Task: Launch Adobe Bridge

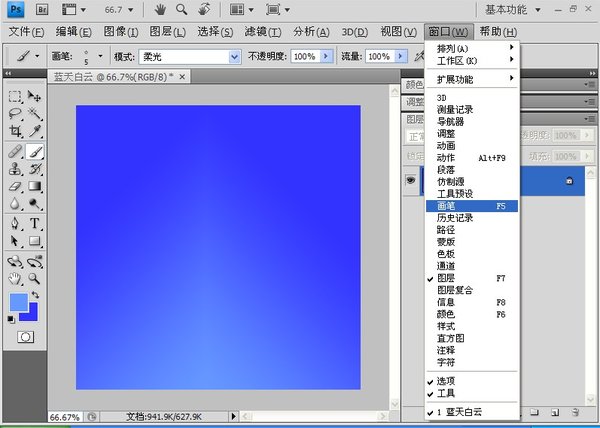Action: click(x=42, y=10)
